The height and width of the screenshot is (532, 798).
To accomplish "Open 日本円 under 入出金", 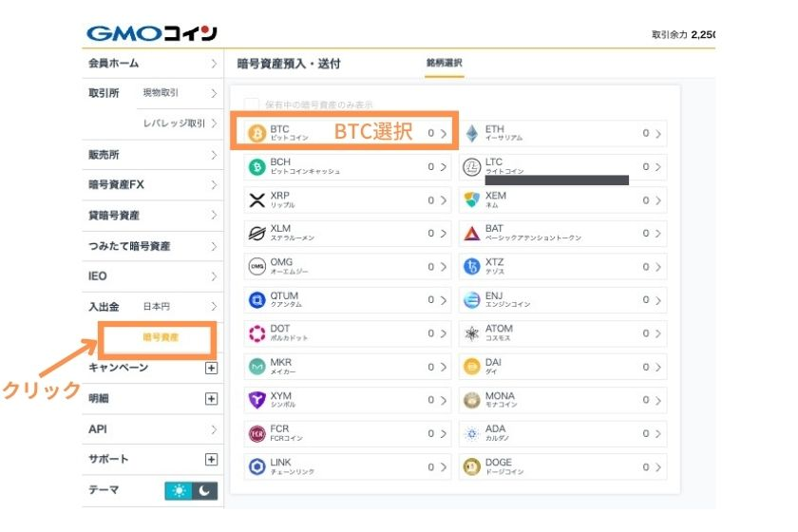I will coord(180,307).
